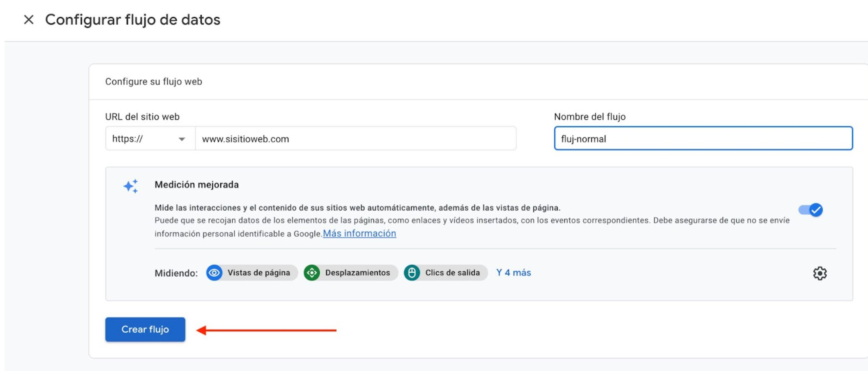Screen dimensions: 868x371
Task: Click the Clics de salida mouse icon
Action: [412, 272]
